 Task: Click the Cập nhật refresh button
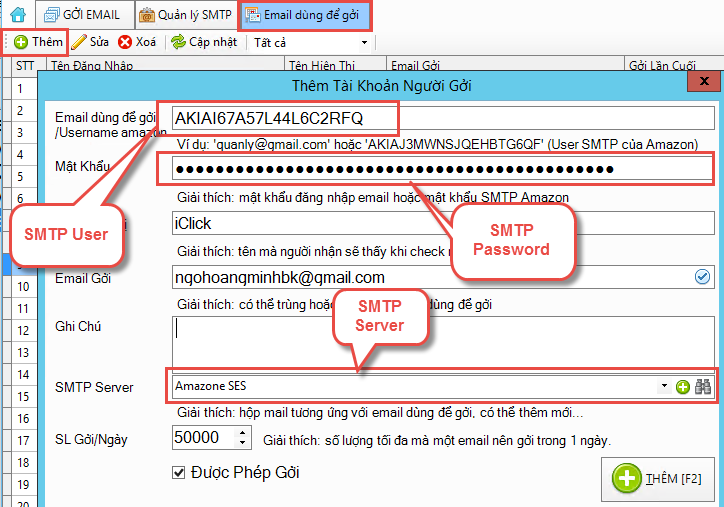[204, 42]
